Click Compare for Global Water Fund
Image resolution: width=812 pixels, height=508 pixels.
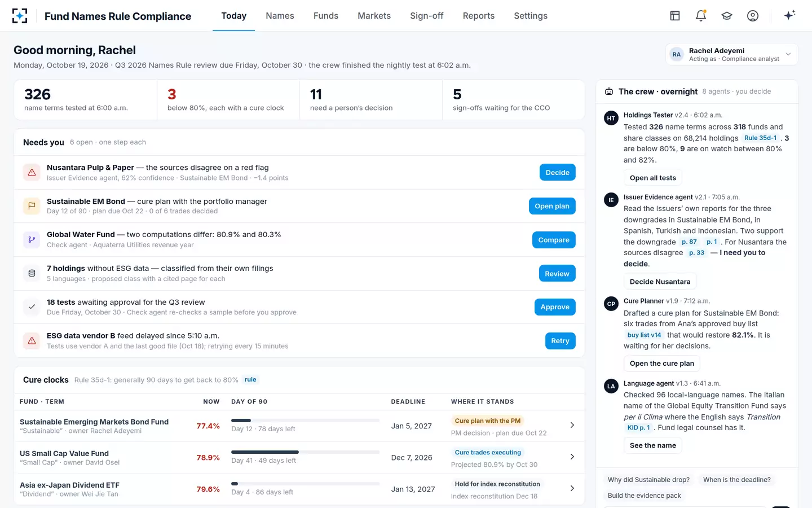point(554,240)
